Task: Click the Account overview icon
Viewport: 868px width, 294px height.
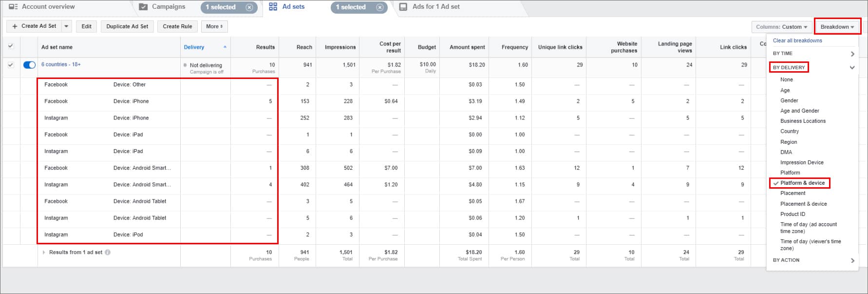Action: [x=13, y=7]
